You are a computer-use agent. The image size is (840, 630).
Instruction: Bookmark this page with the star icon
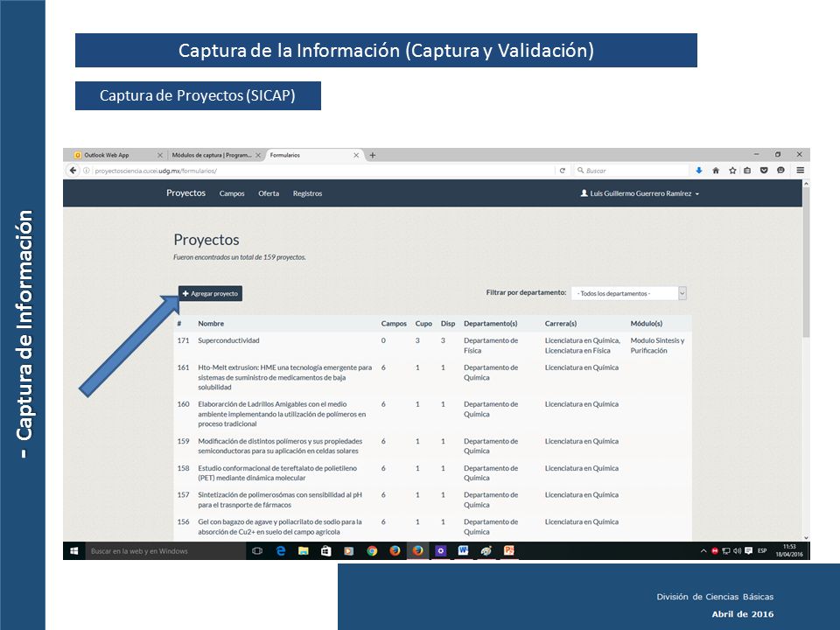[732, 171]
